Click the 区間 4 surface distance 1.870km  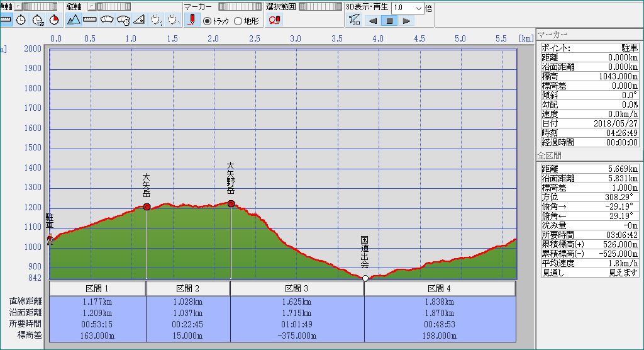coord(440,313)
